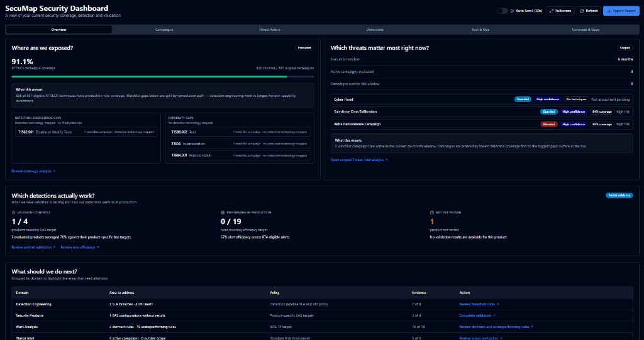Click the ATT&CK coverage progress bar
The image size is (644, 340).
pos(163,76)
